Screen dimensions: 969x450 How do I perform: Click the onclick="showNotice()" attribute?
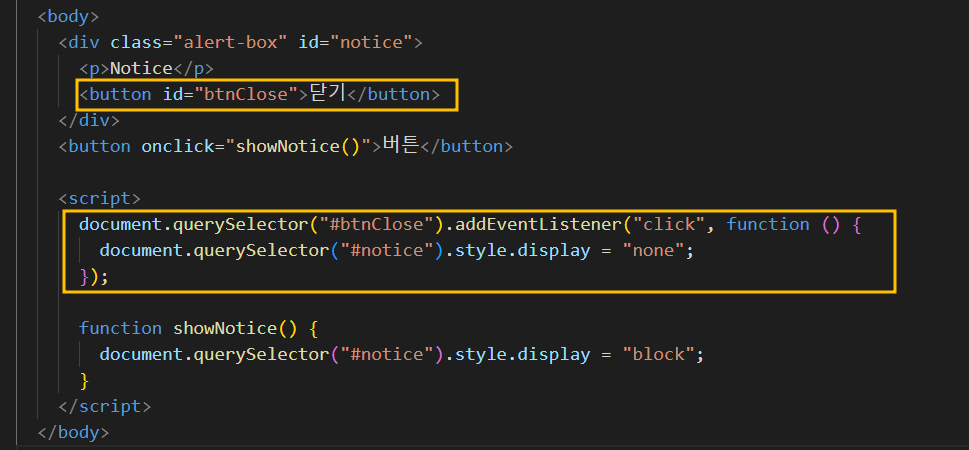point(255,146)
